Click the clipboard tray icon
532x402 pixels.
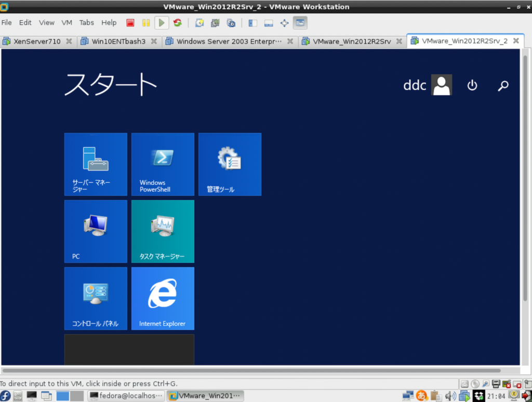[x=436, y=396]
